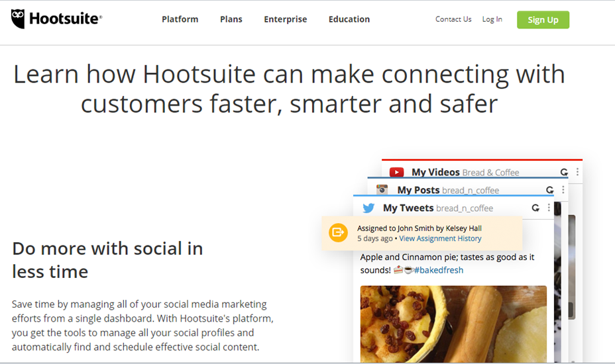Open the apple pie tweet image
Viewport: 615px width, 364px height.
click(453, 324)
